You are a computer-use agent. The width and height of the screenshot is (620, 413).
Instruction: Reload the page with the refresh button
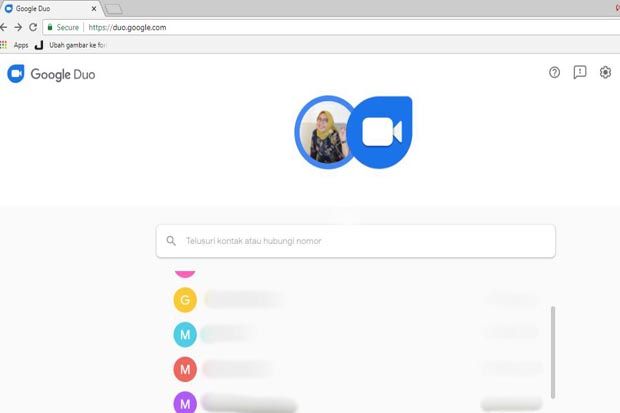(x=33, y=27)
